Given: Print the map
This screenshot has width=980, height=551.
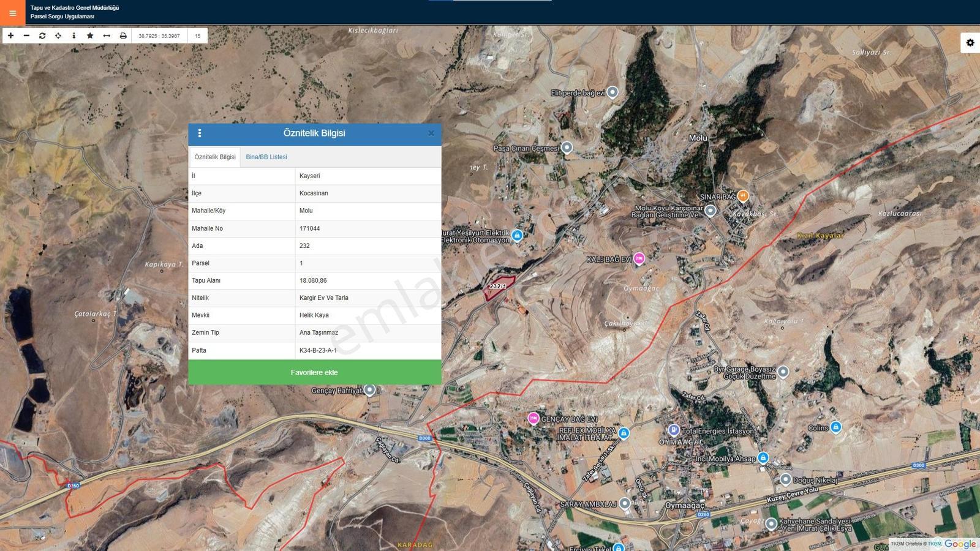Looking at the screenshot, I should click(123, 36).
